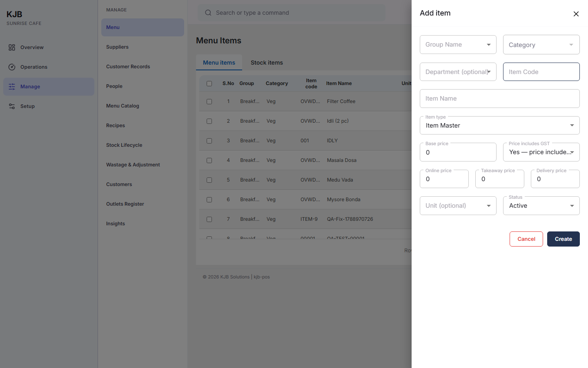Check the Idli (2 pc) row checkbox
The image size is (588, 368).
209,121
